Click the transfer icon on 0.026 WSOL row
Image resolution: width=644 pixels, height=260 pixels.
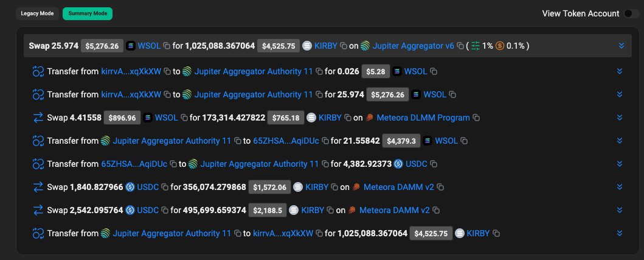coord(38,72)
